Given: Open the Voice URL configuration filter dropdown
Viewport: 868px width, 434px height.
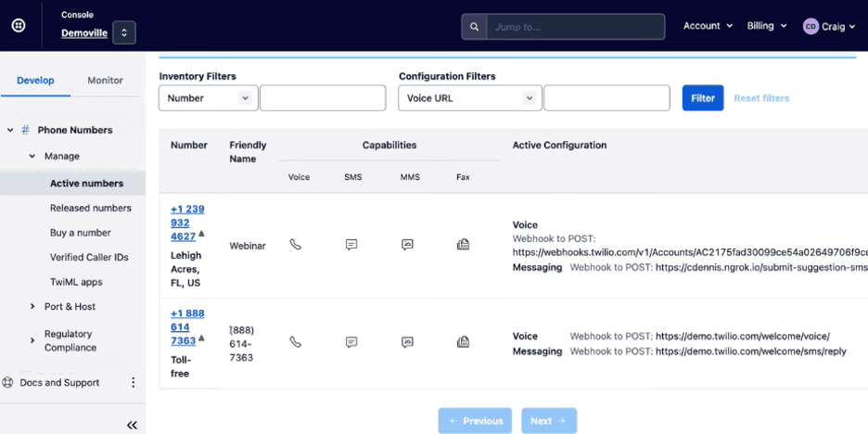Looking at the screenshot, I should (x=469, y=98).
